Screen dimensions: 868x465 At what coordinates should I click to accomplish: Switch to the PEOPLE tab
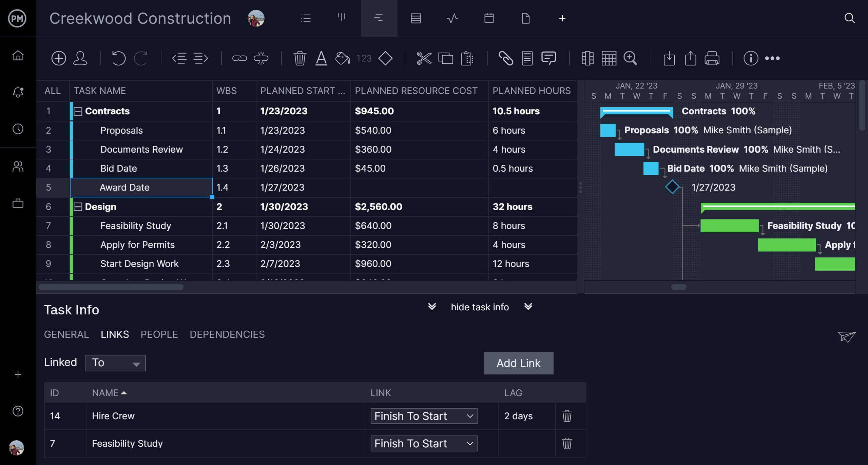coord(159,334)
